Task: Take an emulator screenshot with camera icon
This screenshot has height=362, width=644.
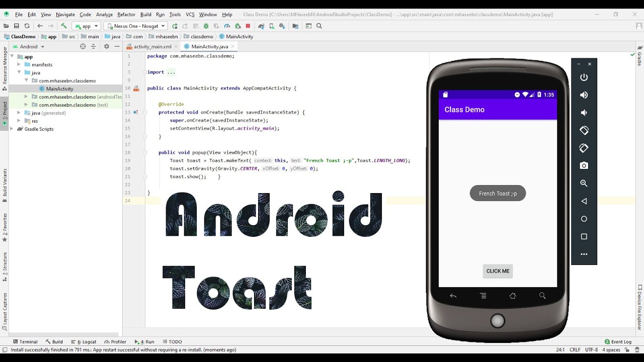Action: tap(584, 165)
